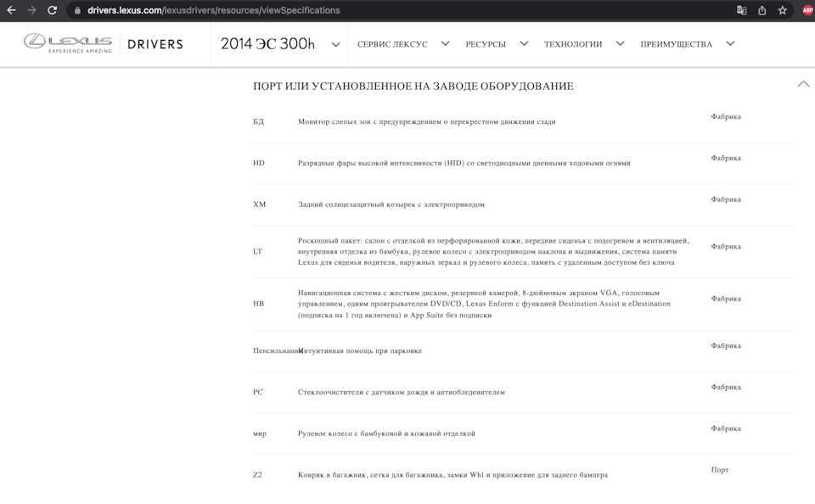Expand chevron beside СЕРВИС ЛЕКСУС
This screenshot has height=504, width=815.
pyautogui.click(x=446, y=43)
